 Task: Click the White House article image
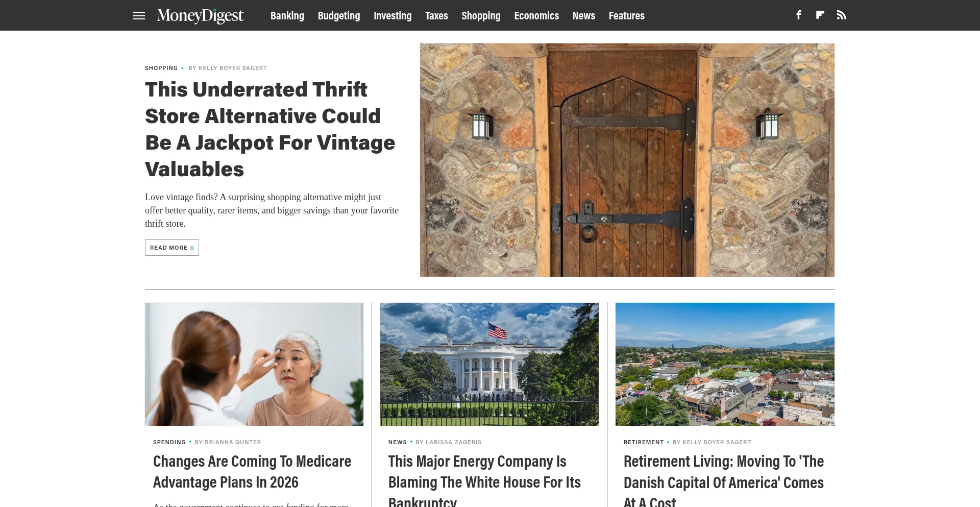tap(489, 364)
